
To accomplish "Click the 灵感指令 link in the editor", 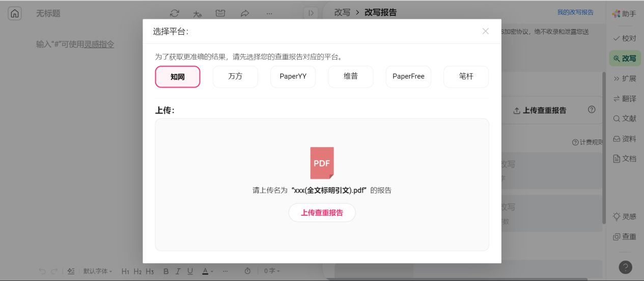I will coord(99,44).
